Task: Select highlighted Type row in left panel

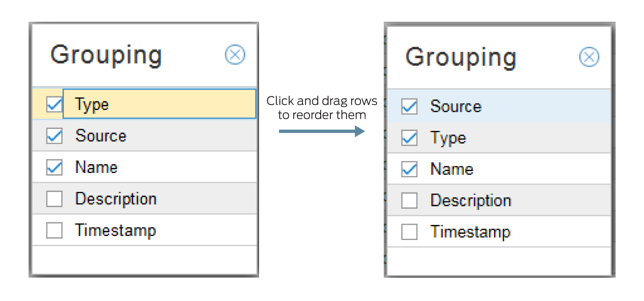Action: (159, 104)
